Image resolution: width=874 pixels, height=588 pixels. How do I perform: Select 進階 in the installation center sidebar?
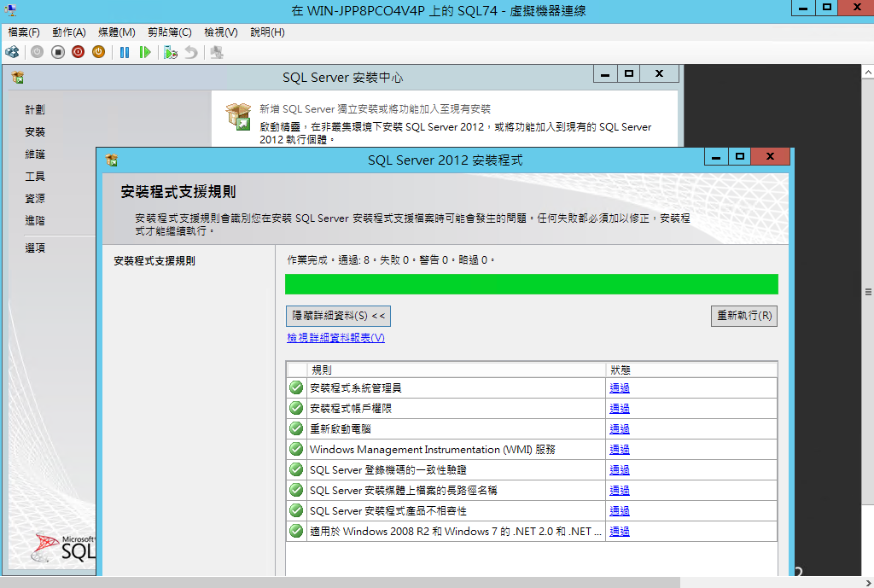35,221
